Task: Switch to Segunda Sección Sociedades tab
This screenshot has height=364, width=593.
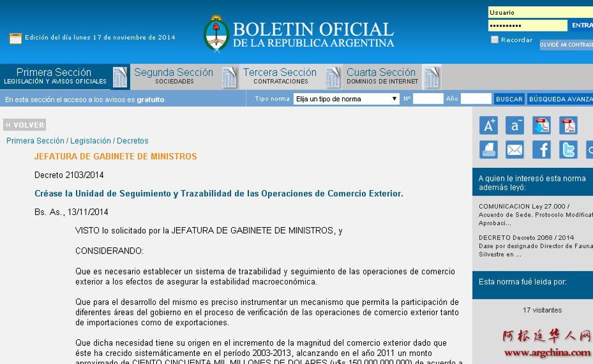Action: coord(174,77)
